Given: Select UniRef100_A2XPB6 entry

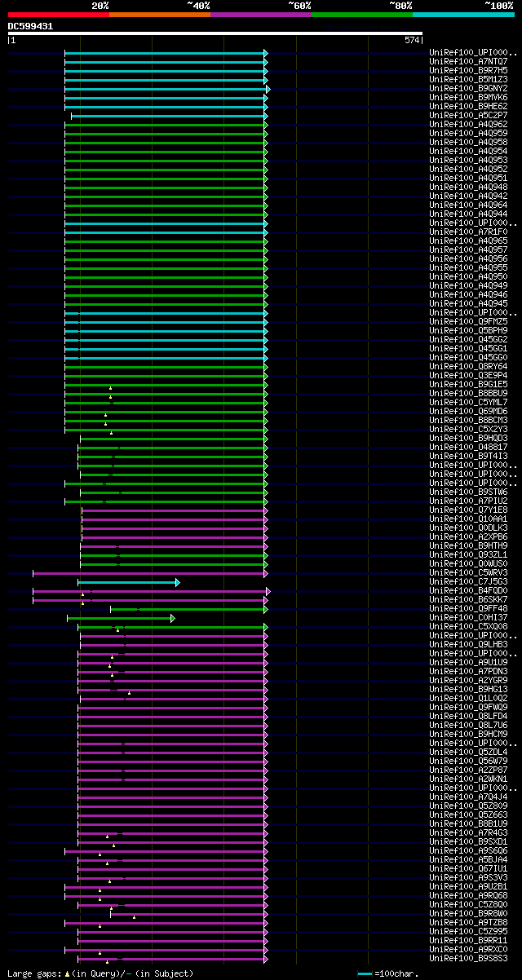Looking at the screenshot, I should (468, 536).
